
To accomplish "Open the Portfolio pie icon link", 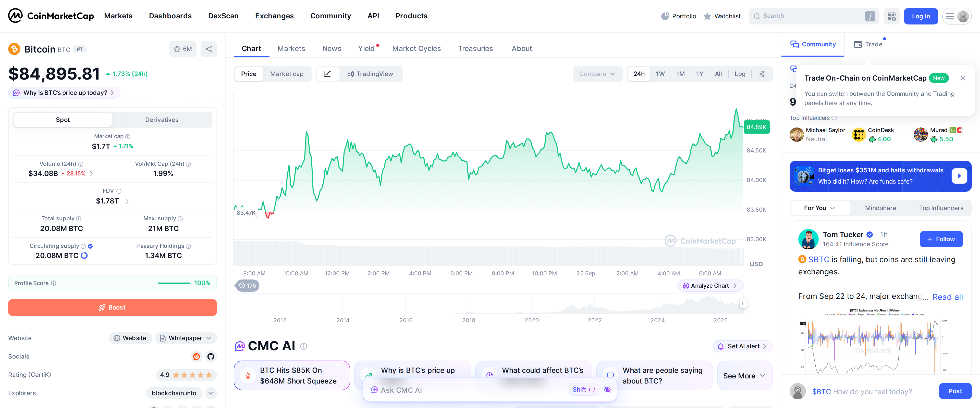I will click(678, 16).
